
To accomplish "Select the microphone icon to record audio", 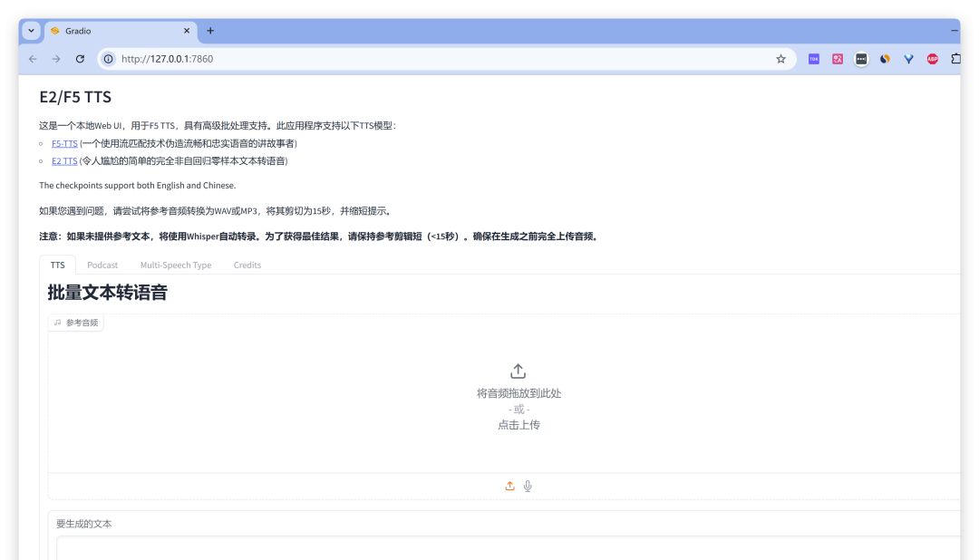I will pyautogui.click(x=528, y=486).
